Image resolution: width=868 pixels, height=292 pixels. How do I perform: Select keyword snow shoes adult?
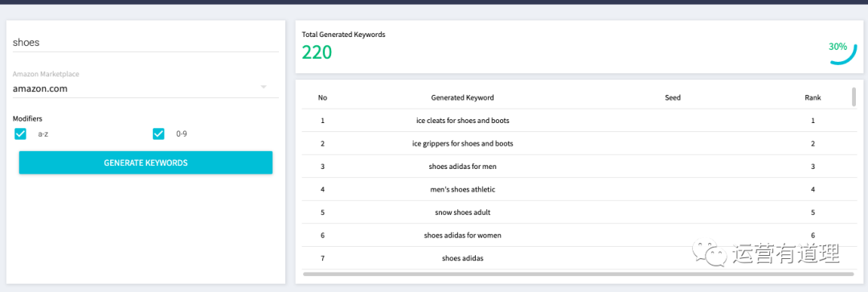(x=463, y=212)
